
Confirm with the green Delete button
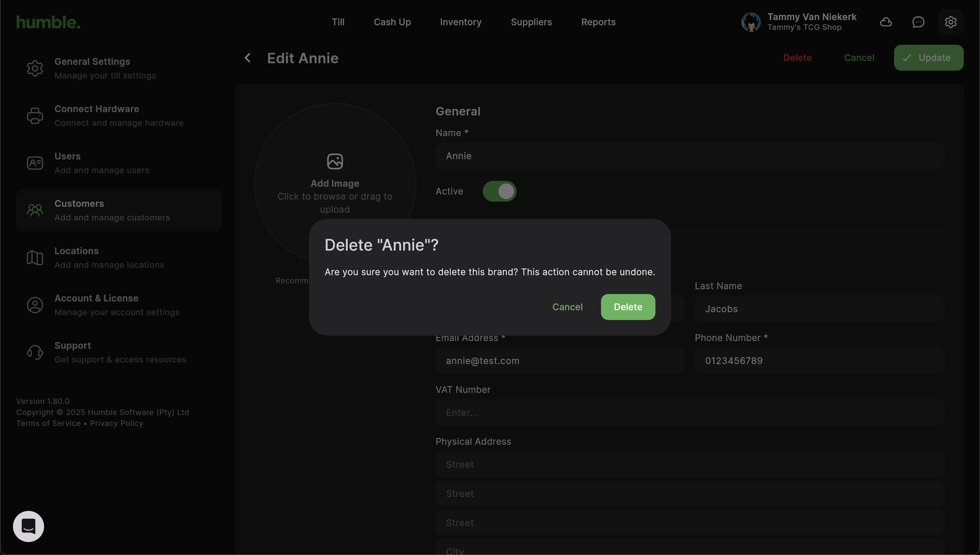(627, 307)
